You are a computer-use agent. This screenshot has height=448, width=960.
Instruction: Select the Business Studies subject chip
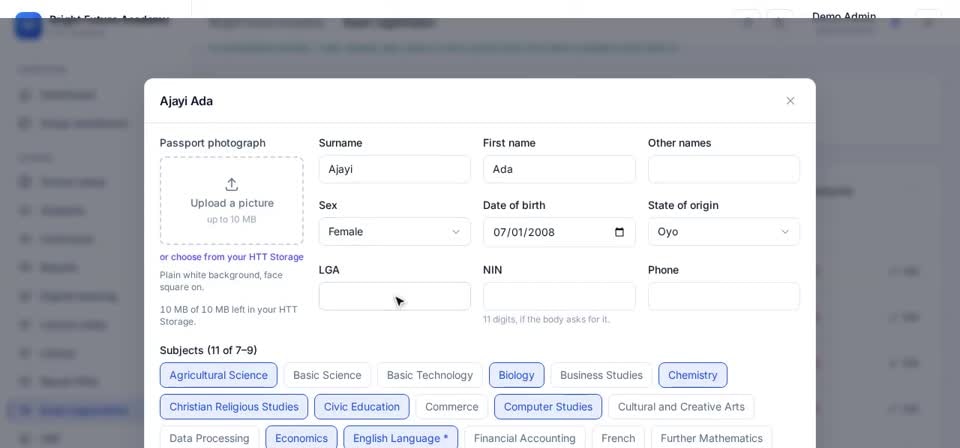(x=601, y=375)
